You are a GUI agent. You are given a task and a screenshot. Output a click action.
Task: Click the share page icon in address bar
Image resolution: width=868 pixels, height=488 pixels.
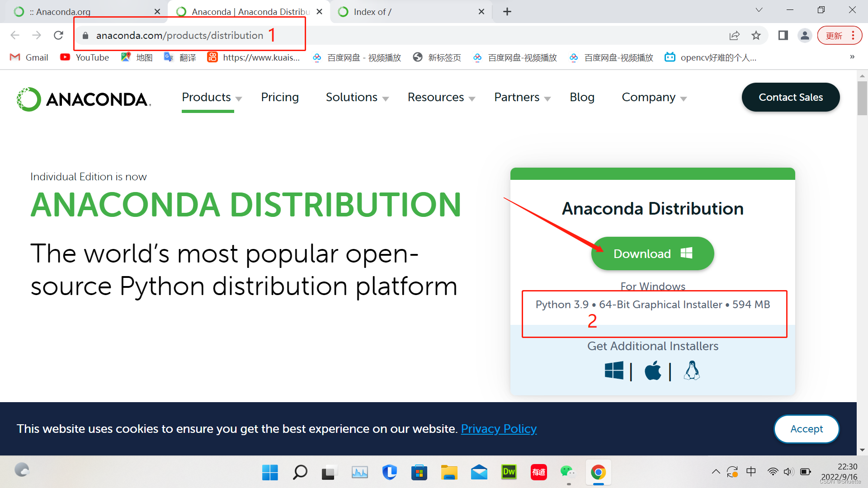pos(734,35)
